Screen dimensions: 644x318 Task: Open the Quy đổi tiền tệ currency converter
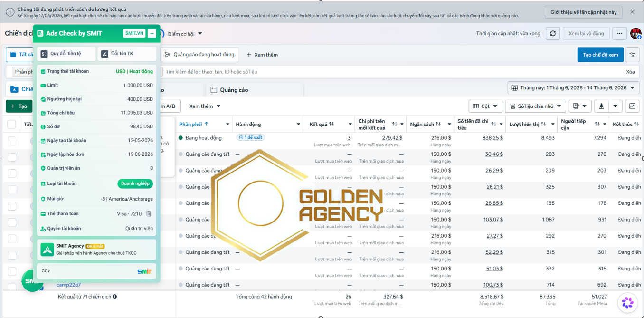[66, 54]
